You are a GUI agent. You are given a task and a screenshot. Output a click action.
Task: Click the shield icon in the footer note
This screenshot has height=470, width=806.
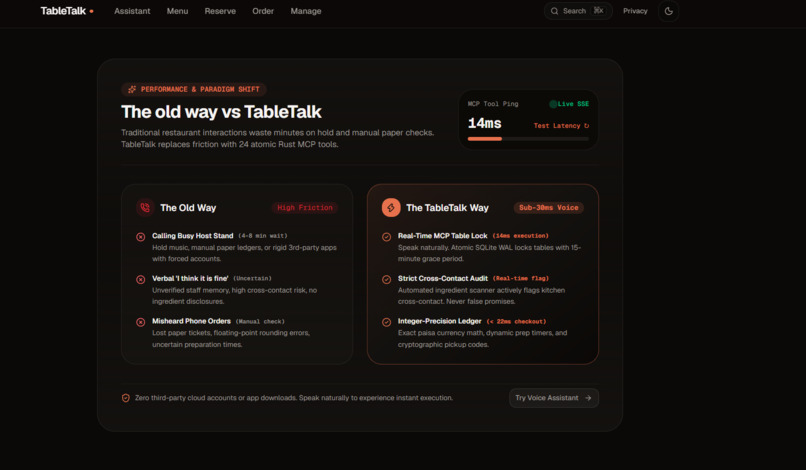(125, 398)
